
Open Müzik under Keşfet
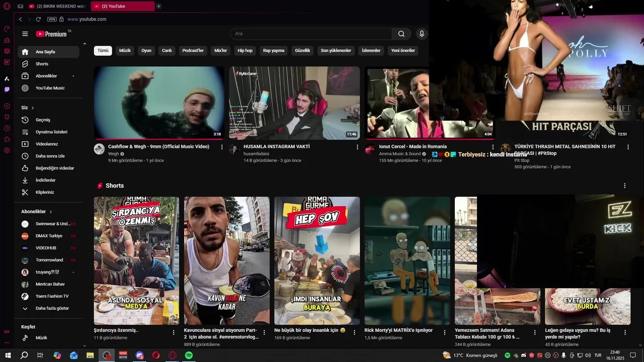[48, 338]
